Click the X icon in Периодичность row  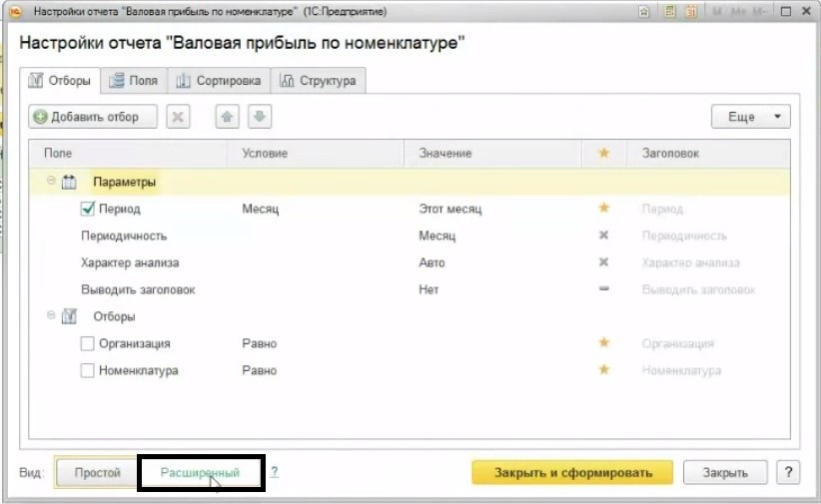pyautogui.click(x=603, y=237)
